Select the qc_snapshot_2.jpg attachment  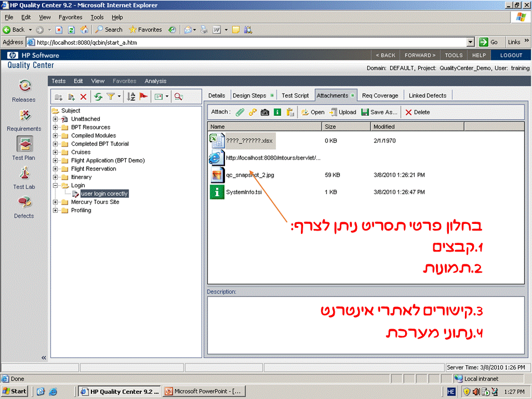click(250, 175)
